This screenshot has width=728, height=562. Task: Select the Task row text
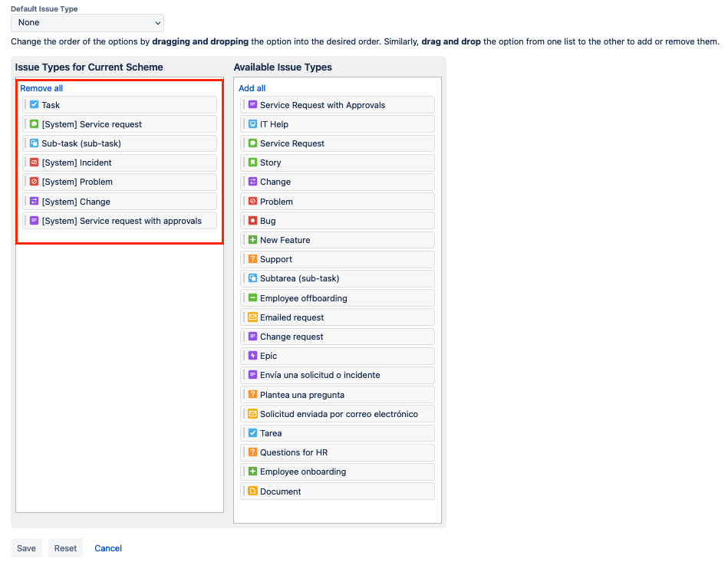51,105
